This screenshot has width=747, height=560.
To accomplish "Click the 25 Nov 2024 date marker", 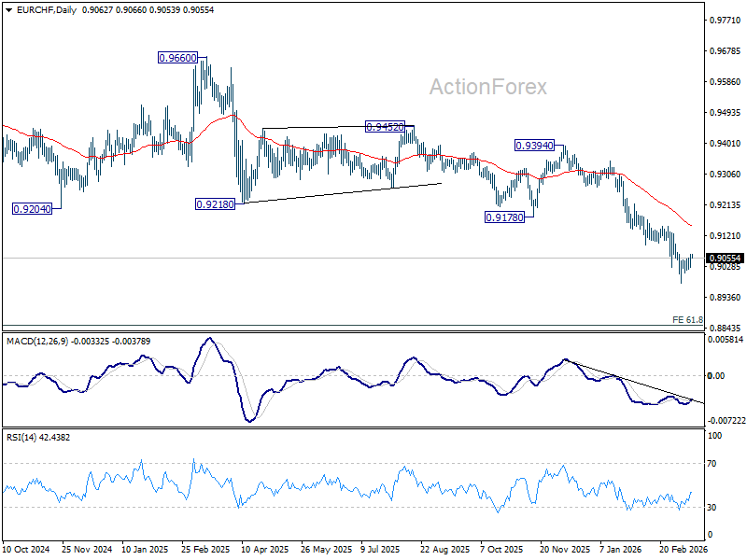I will (87, 549).
